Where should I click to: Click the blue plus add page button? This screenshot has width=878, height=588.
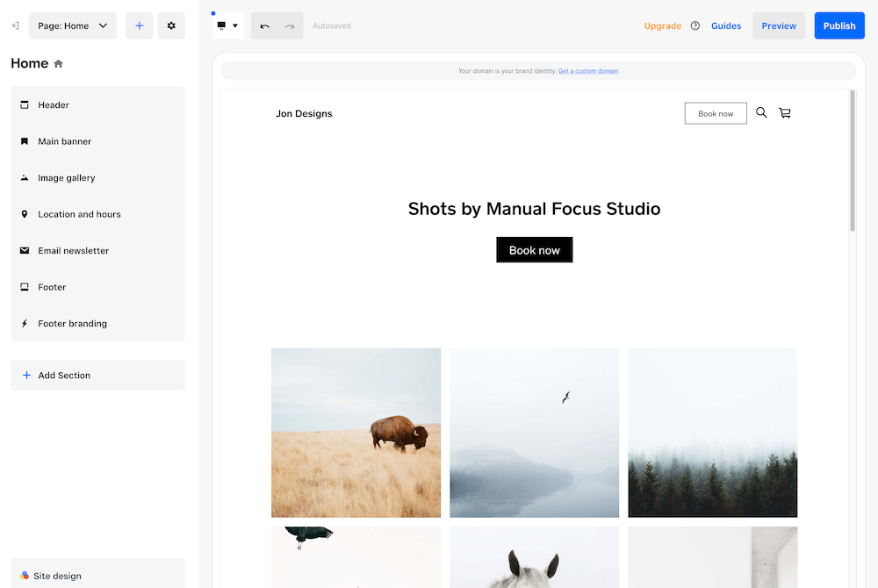tap(140, 25)
